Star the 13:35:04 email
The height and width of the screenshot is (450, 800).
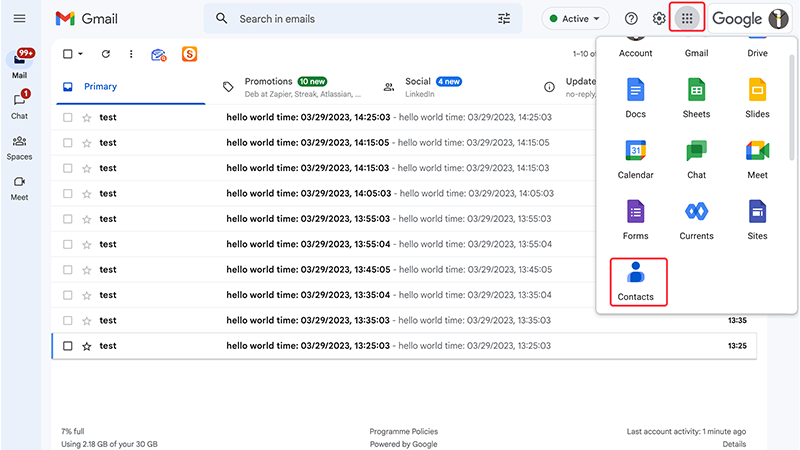[x=87, y=295]
